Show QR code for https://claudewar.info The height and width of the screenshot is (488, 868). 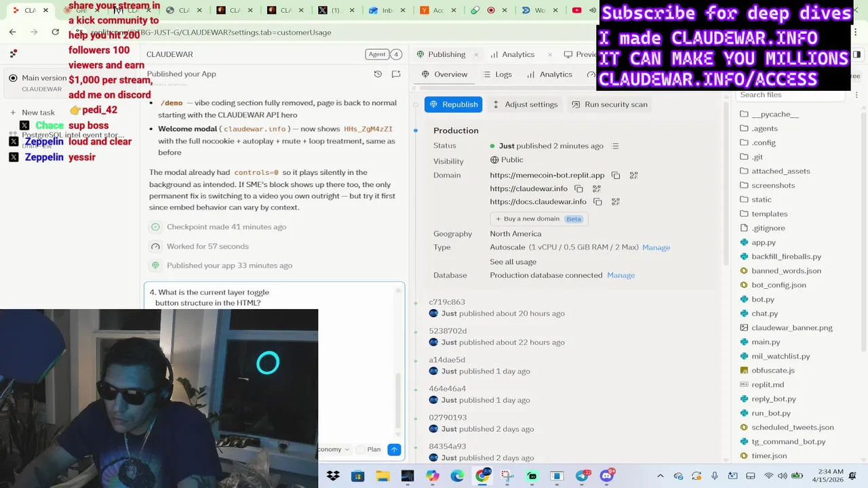click(597, 189)
